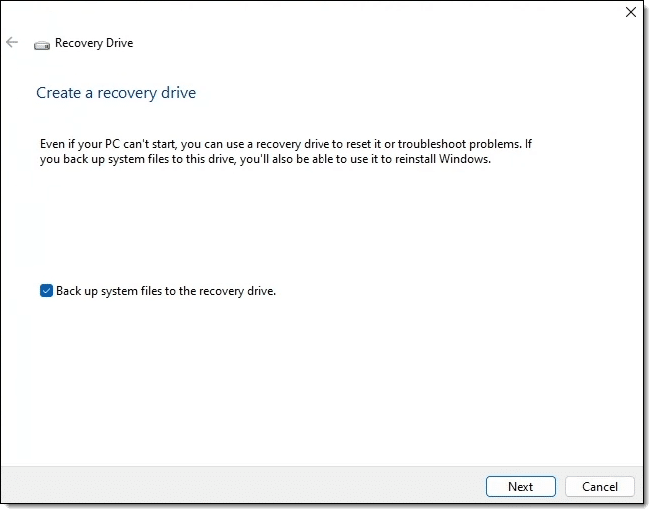
Task: Click the Recovery Drive USB drive icon
Action: coord(42,45)
